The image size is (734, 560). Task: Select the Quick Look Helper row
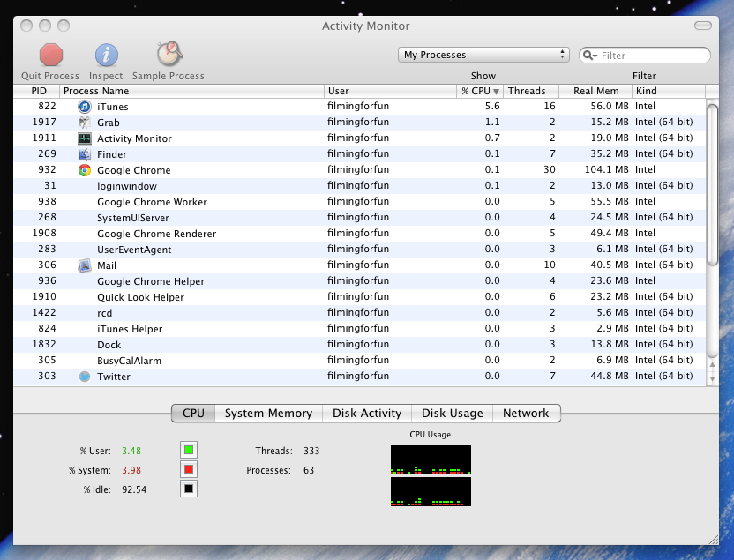pyautogui.click(x=360, y=297)
